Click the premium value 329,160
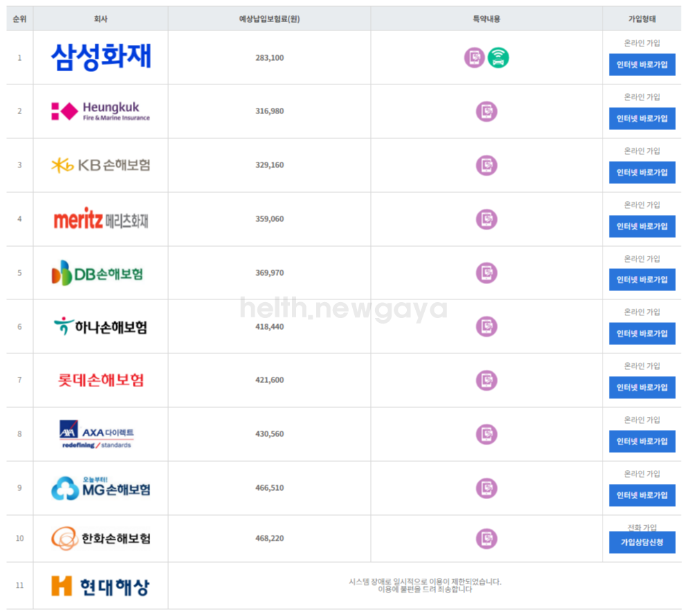The width and height of the screenshot is (687, 616). [269, 165]
